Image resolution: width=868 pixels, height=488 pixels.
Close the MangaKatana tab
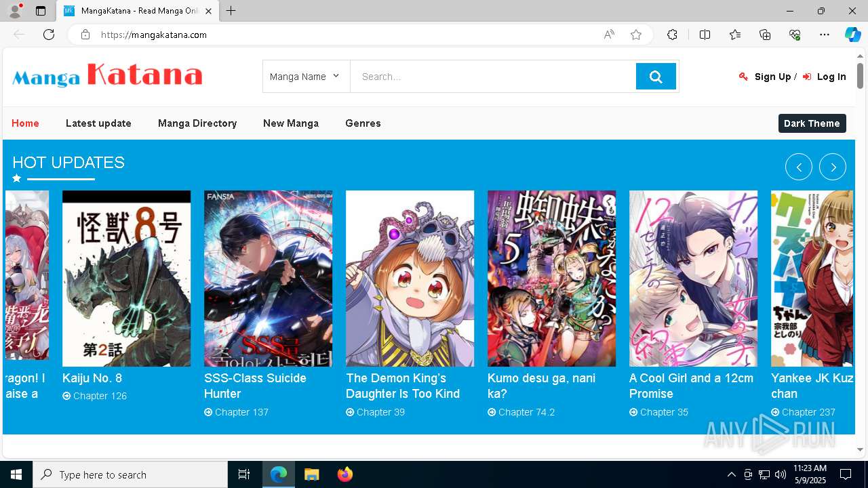208,11
